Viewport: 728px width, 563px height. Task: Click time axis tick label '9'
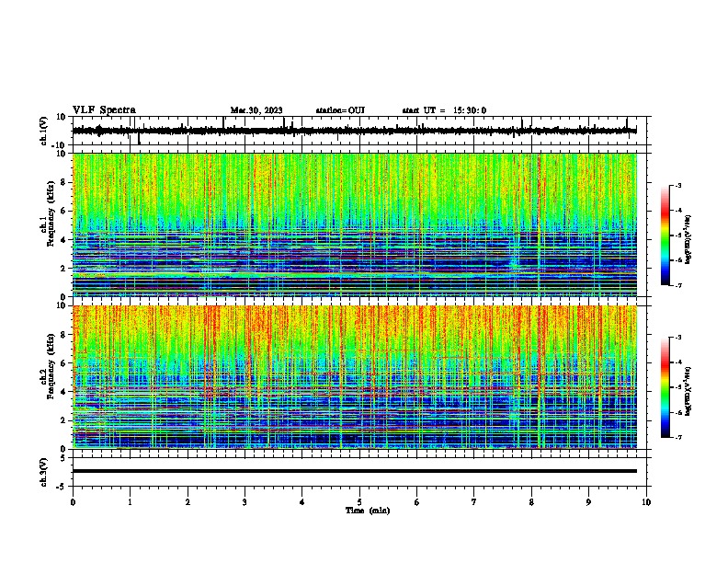588,502
